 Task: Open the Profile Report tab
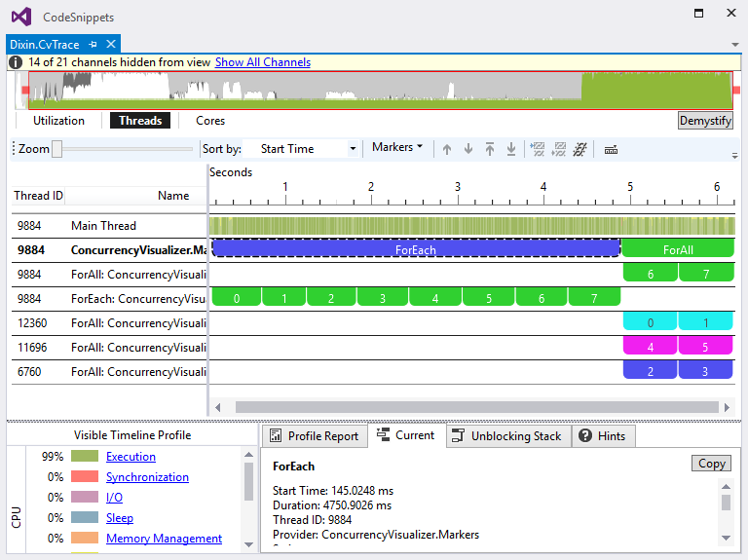coord(315,436)
